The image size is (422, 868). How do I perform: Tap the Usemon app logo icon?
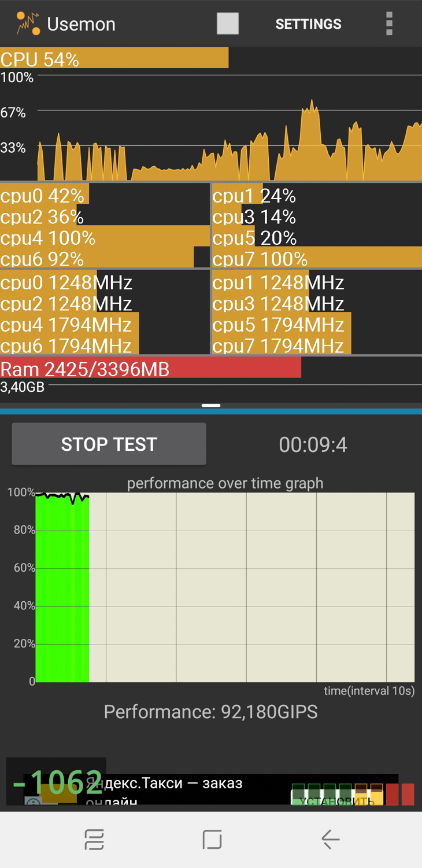pyautogui.click(x=28, y=24)
